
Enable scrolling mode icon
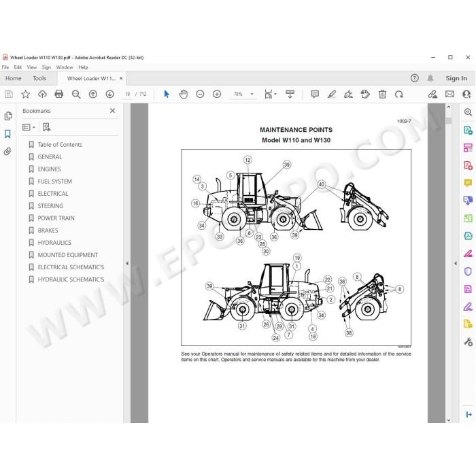[x=290, y=94]
